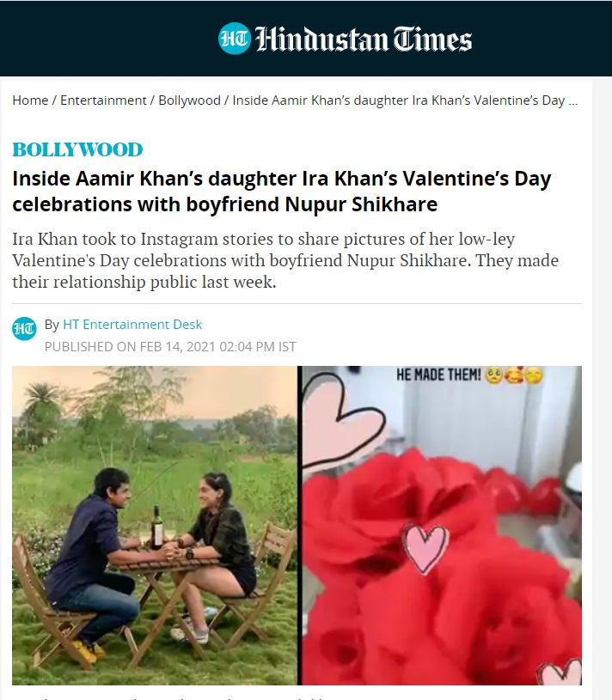
Task: Open HT Entertainment Desk author link
Action: coord(132,324)
